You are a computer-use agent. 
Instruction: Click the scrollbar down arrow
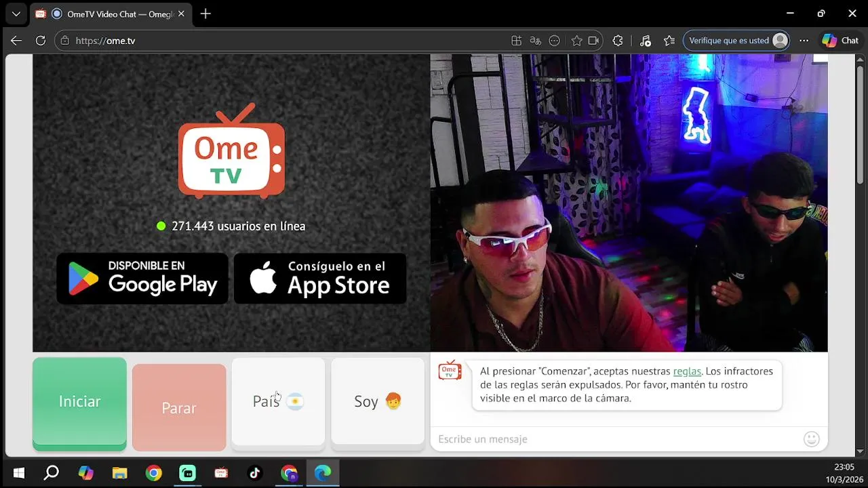click(x=860, y=451)
